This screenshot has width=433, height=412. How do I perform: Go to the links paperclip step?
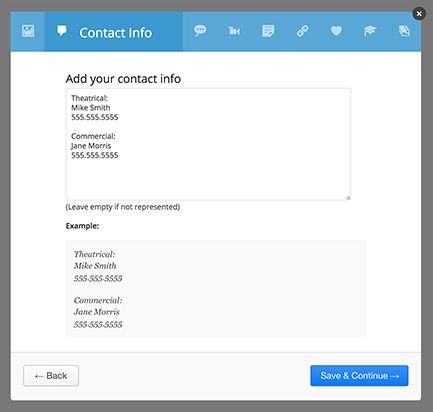click(x=302, y=31)
